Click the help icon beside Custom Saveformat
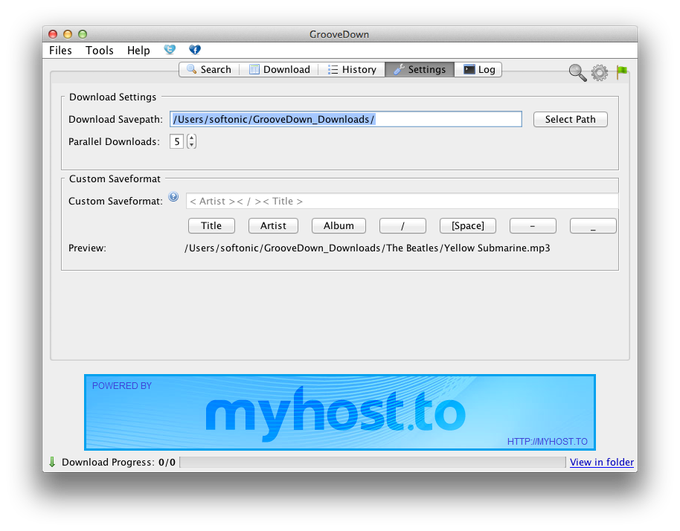Image resolution: width=680 pixels, height=531 pixels. (x=173, y=197)
